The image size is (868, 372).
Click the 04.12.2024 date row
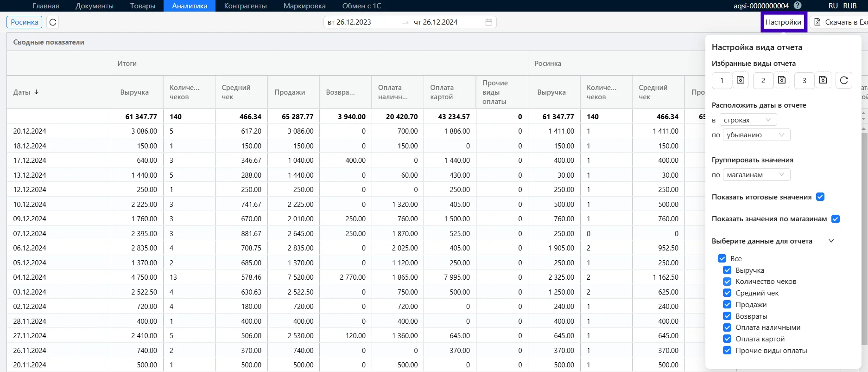[30, 277]
